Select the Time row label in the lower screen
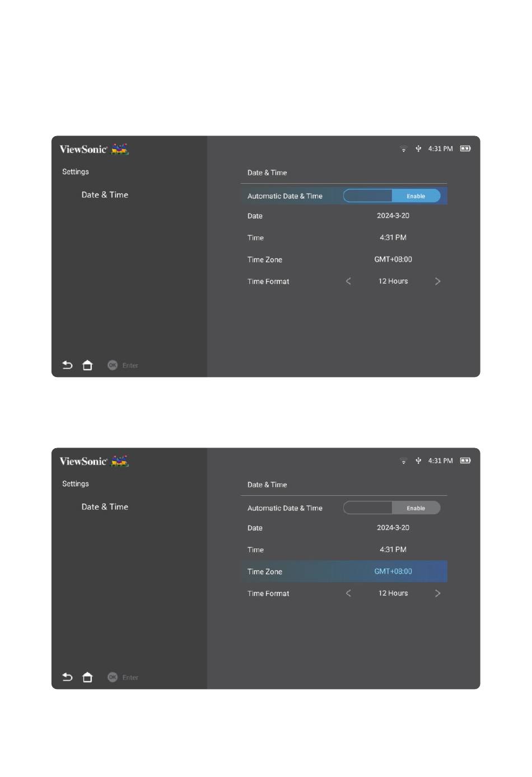Screen dimensions: 532x777 255,550
